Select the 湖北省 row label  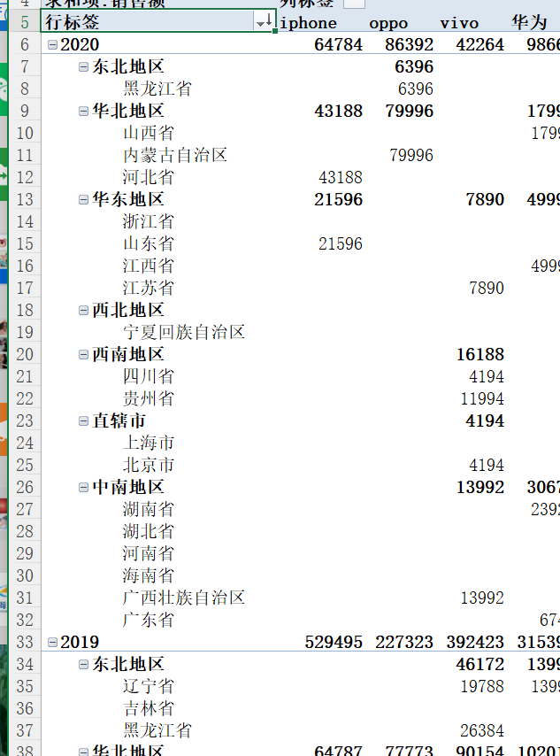[x=148, y=532]
